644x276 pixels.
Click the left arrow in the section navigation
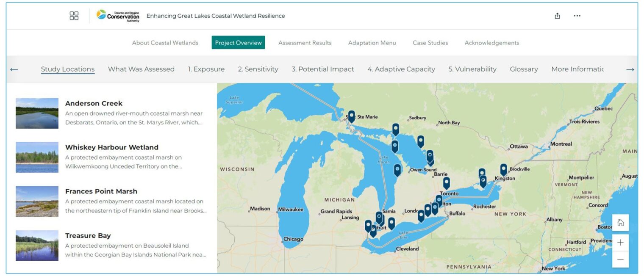click(x=14, y=69)
